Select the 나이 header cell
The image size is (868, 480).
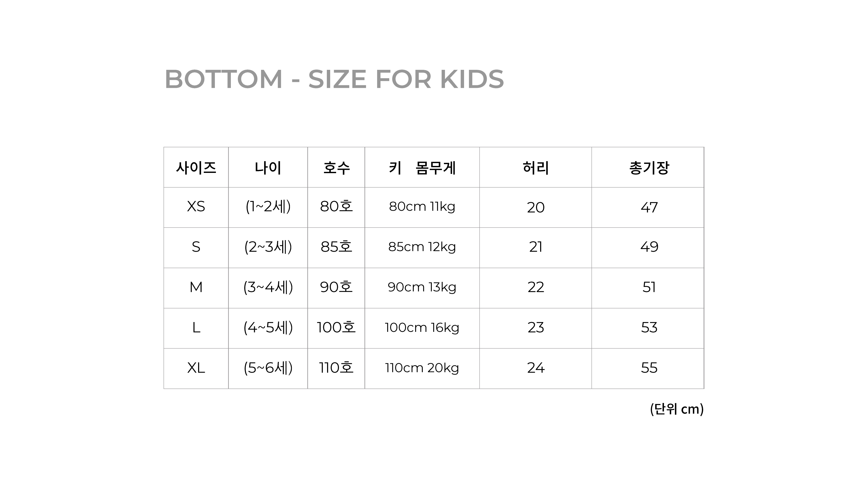click(268, 168)
